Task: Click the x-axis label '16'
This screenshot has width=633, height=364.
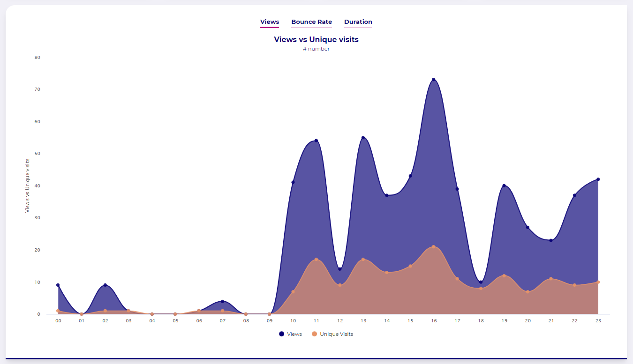Action: [434, 321]
